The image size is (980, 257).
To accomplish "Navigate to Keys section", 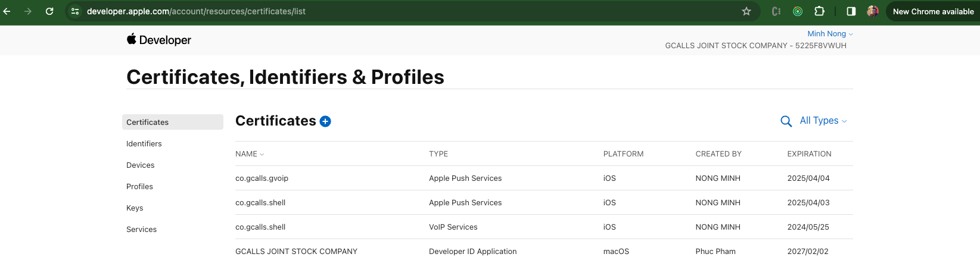I will (135, 208).
